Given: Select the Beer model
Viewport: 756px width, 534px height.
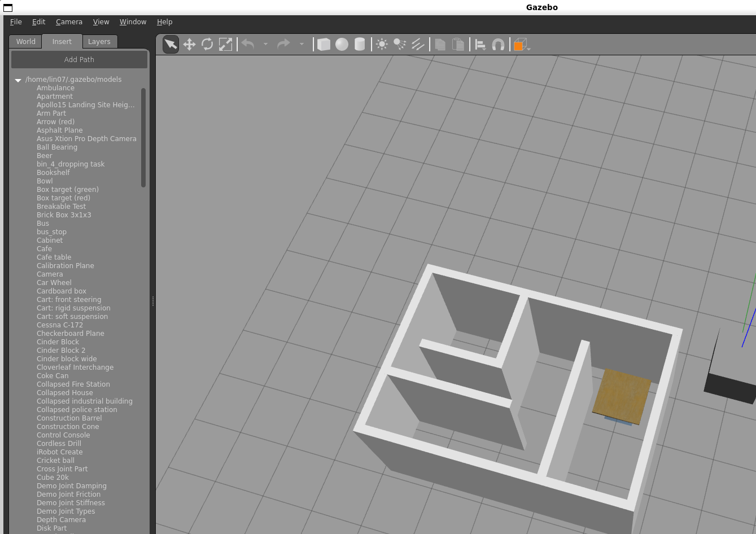Looking at the screenshot, I should coord(45,156).
